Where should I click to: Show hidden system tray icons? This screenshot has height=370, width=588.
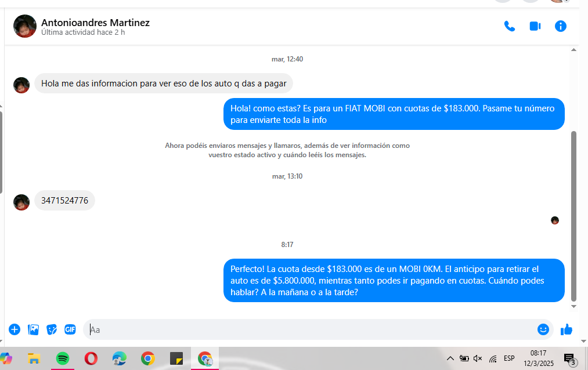pos(450,358)
